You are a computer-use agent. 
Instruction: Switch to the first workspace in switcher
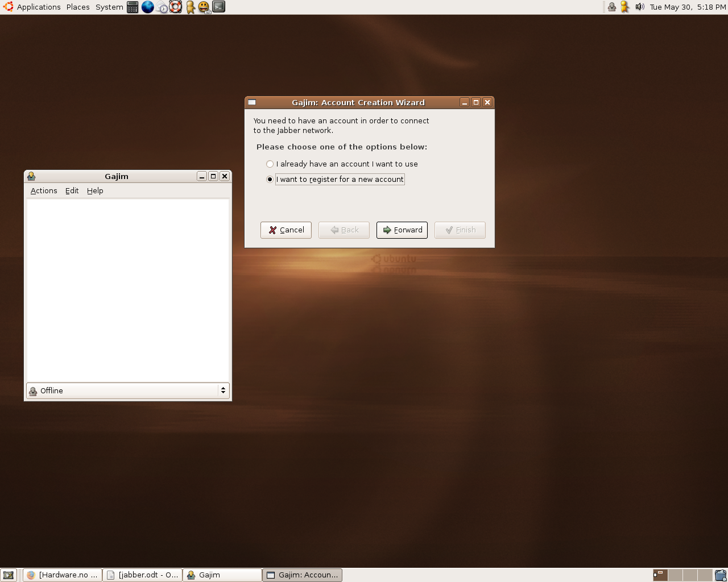[x=660, y=575]
